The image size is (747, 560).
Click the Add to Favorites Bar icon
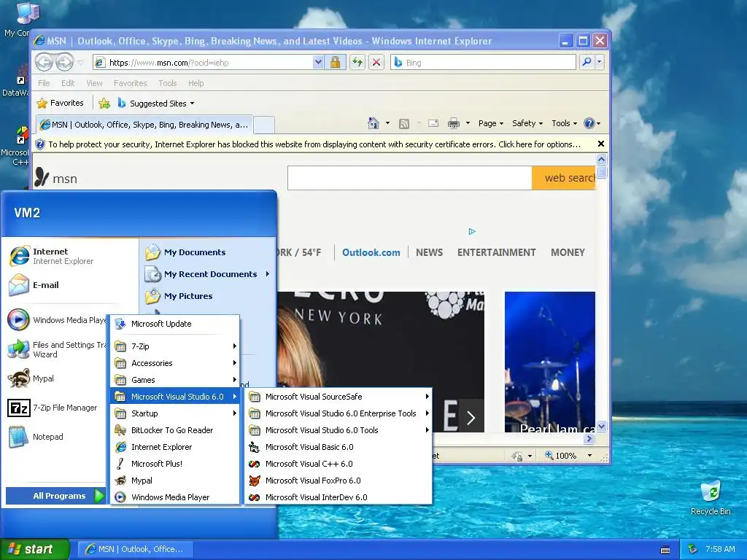coord(104,103)
